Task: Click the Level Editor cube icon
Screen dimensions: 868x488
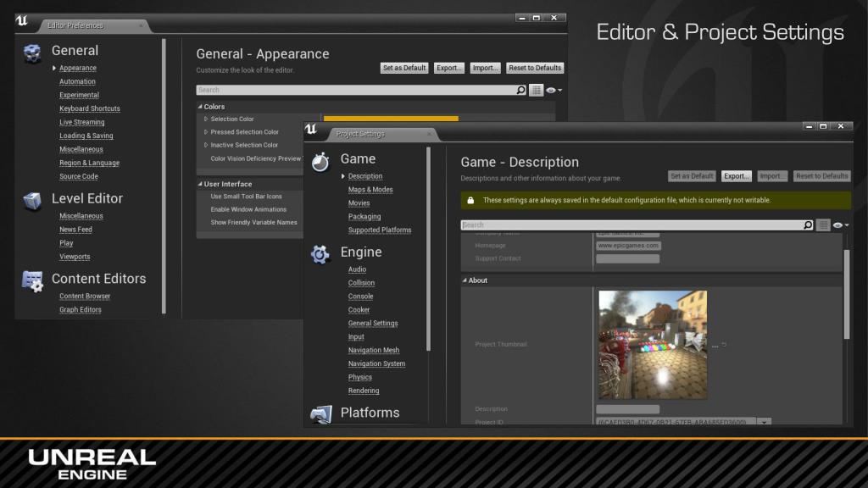Action: pos(33,200)
